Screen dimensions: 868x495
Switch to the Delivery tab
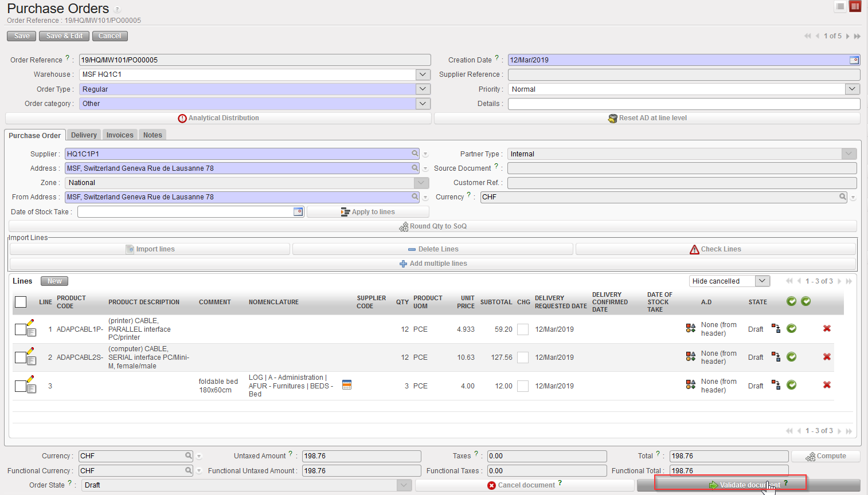(84, 135)
